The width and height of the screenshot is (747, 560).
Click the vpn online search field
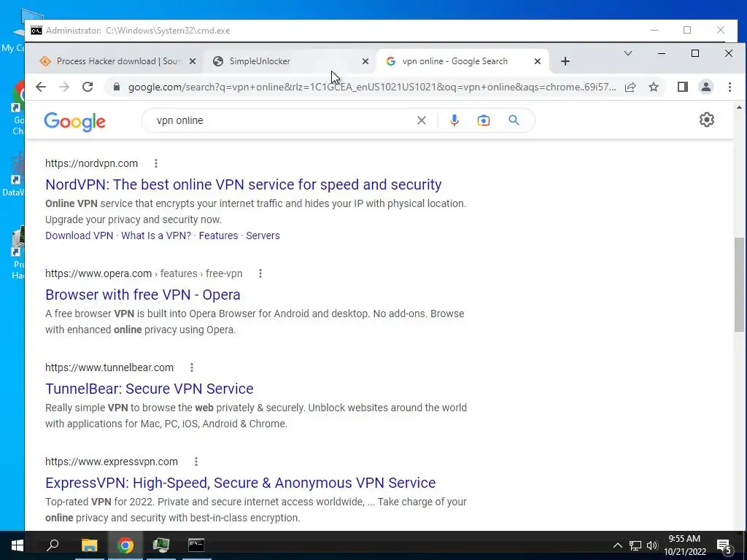[x=281, y=120]
